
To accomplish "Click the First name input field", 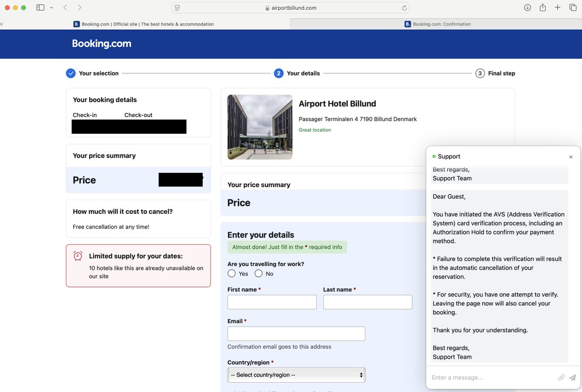I will click(x=272, y=302).
